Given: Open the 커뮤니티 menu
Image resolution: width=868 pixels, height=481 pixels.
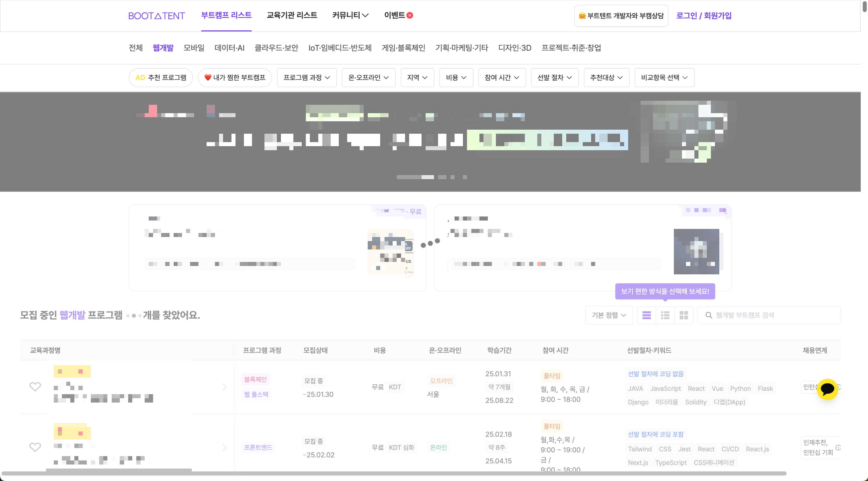Looking at the screenshot, I should point(350,15).
